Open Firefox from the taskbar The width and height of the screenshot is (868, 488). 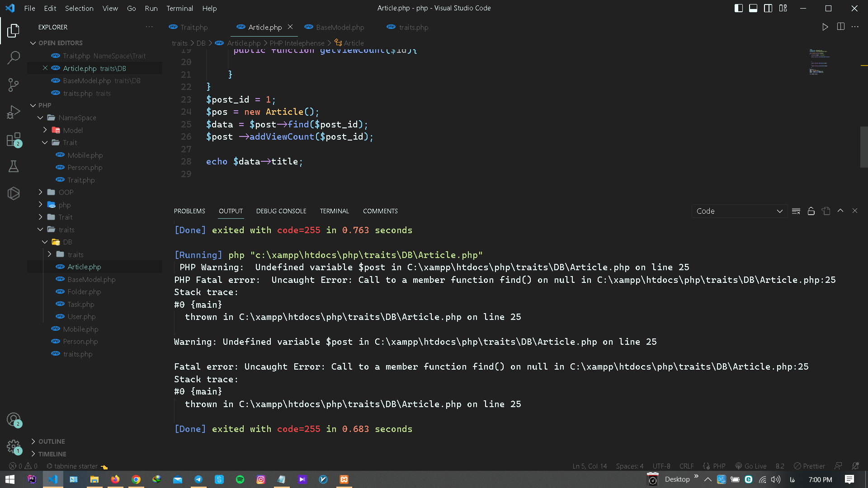(115, 479)
